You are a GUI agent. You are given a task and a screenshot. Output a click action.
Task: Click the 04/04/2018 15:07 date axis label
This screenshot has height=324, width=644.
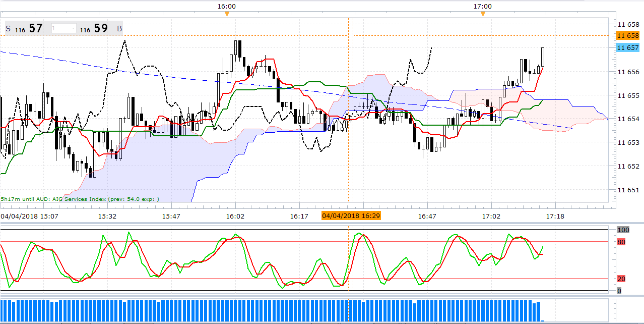[x=29, y=216]
